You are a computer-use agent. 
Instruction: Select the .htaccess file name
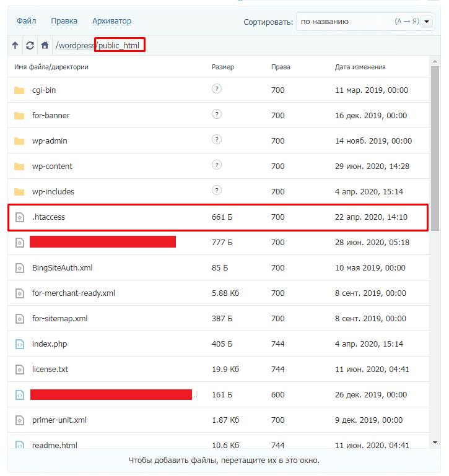[x=48, y=217]
